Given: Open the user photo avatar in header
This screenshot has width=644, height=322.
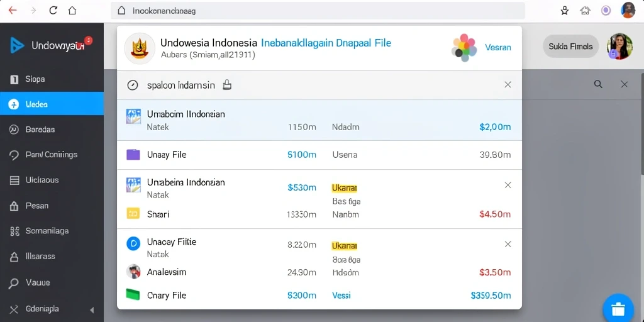Looking at the screenshot, I should coord(619,47).
